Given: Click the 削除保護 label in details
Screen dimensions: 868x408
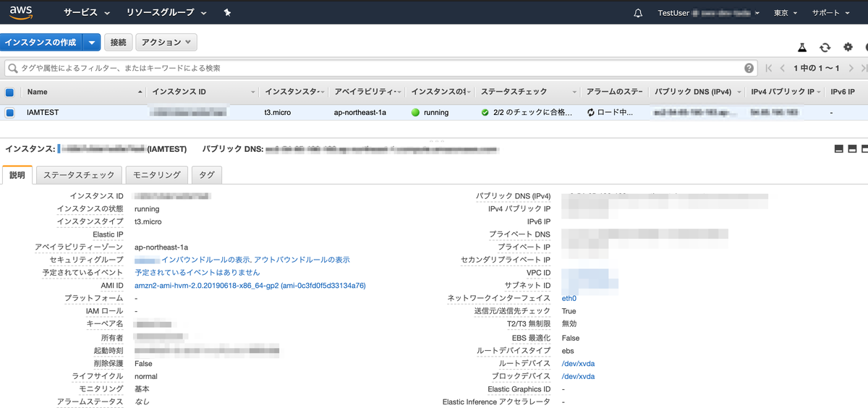Looking at the screenshot, I should tap(109, 363).
